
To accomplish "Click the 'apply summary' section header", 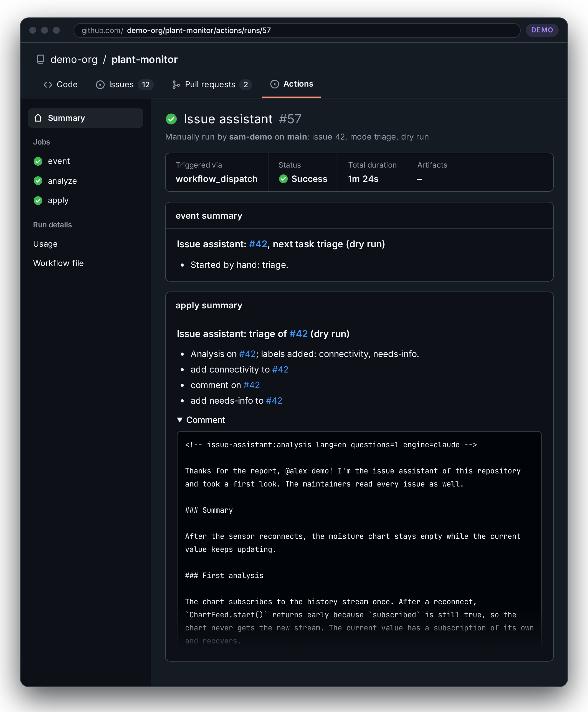I will tap(209, 305).
